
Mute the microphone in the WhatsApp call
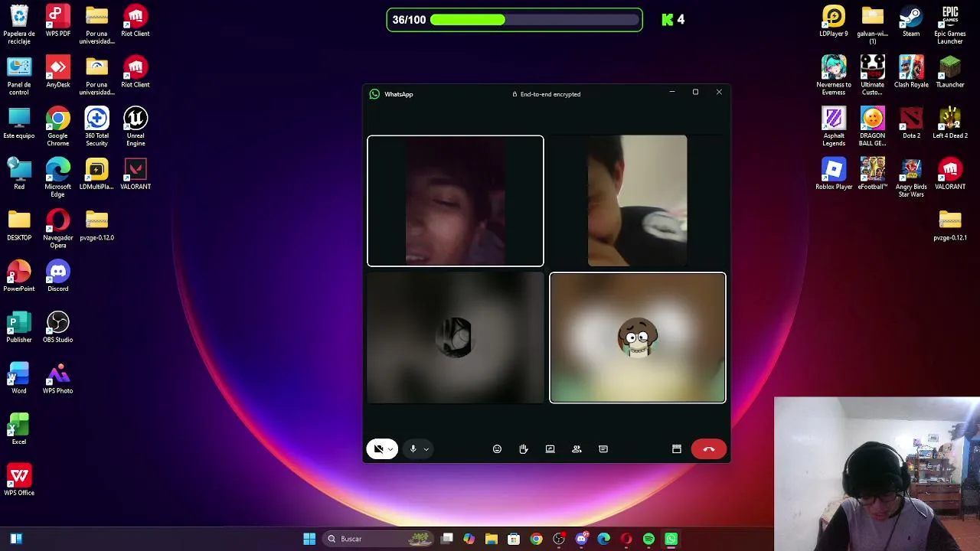coord(413,449)
